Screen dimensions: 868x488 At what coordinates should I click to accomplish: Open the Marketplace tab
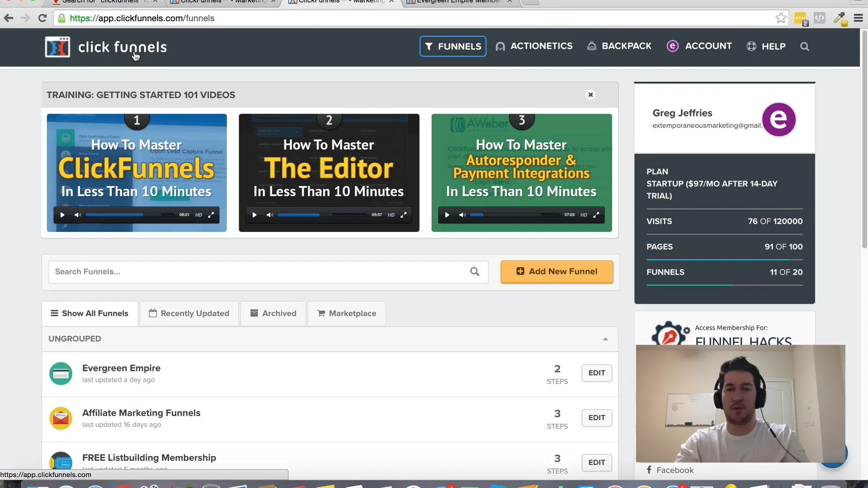tap(347, 314)
